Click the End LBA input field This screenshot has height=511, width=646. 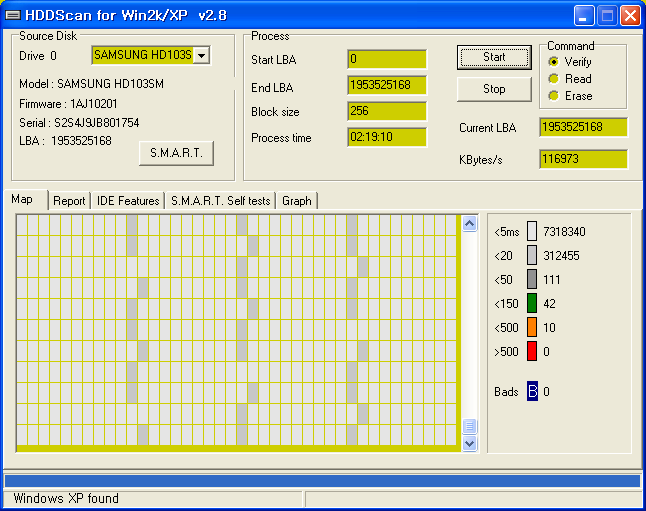coord(387,85)
